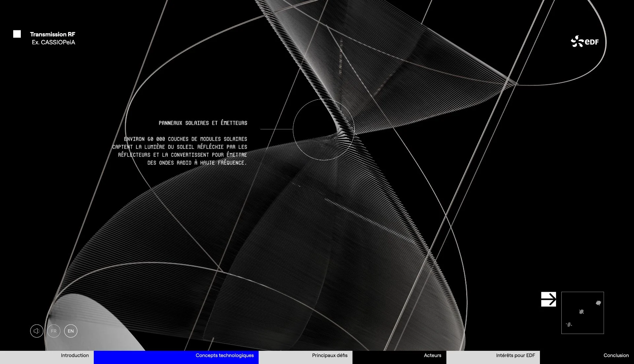Click the EDF logo

coord(584,42)
